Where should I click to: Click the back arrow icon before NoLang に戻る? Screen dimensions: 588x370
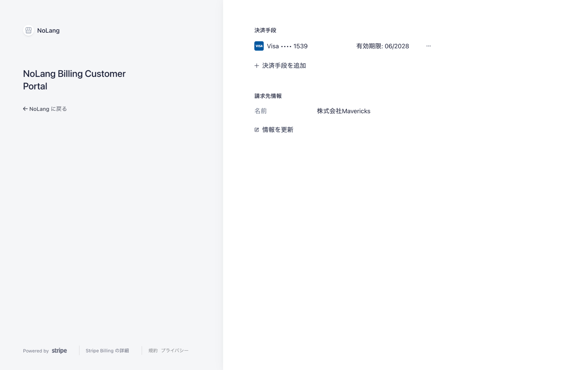25,109
